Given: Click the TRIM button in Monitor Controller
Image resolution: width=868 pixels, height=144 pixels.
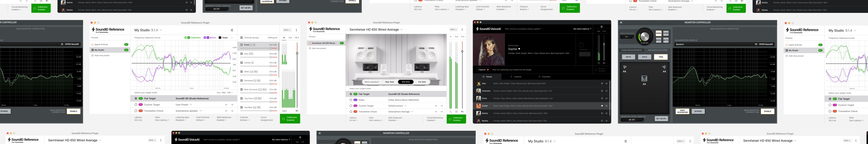Looking at the screenshot, I should 661,57.
